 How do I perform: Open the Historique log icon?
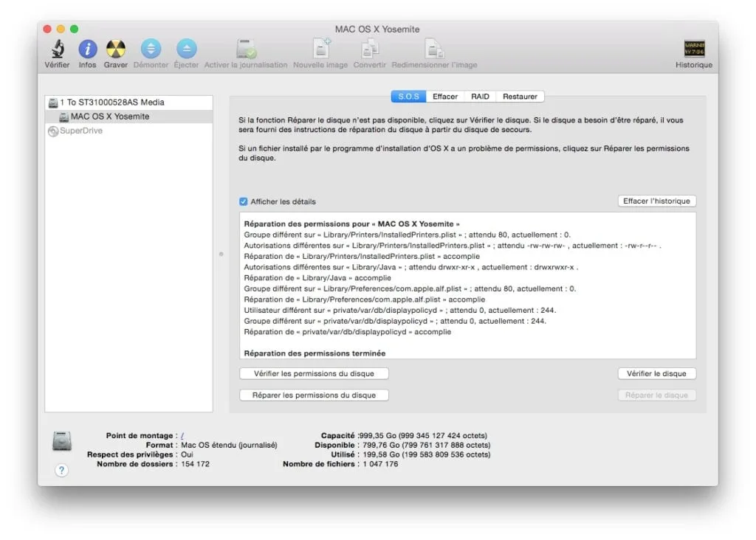694,49
